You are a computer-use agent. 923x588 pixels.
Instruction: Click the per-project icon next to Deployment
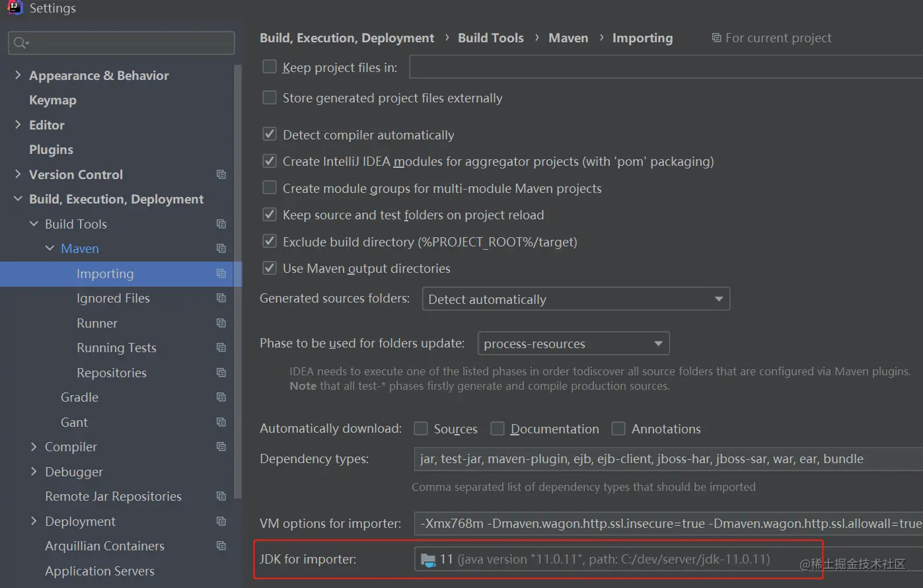click(221, 521)
